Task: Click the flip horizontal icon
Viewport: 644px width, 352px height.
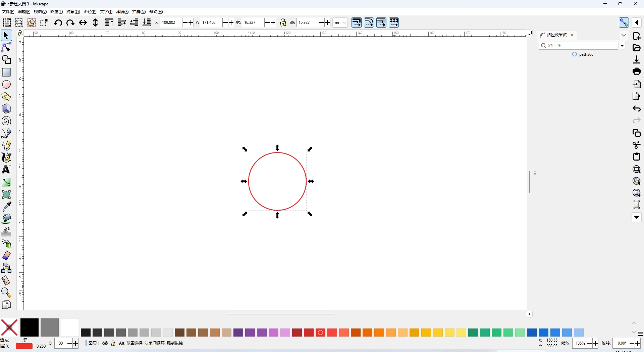Action: tap(83, 23)
